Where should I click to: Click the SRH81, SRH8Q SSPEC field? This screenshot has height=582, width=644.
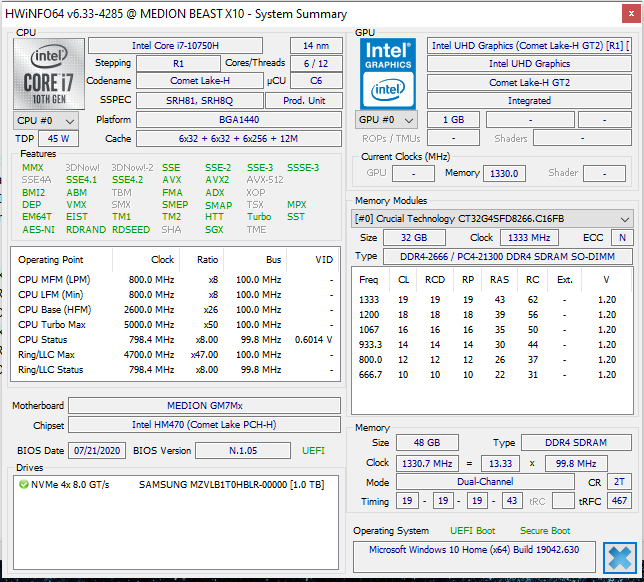coord(200,101)
